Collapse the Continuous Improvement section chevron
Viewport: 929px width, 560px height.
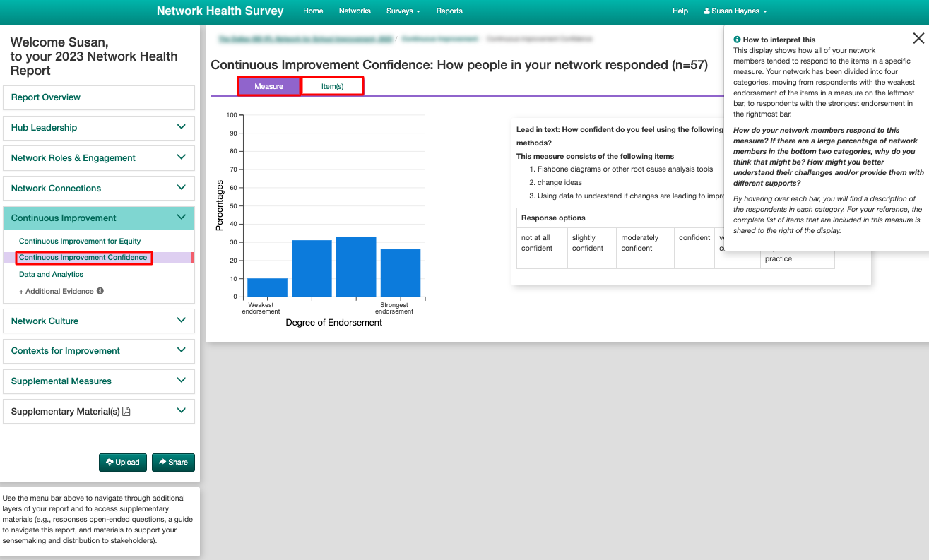pyautogui.click(x=182, y=218)
